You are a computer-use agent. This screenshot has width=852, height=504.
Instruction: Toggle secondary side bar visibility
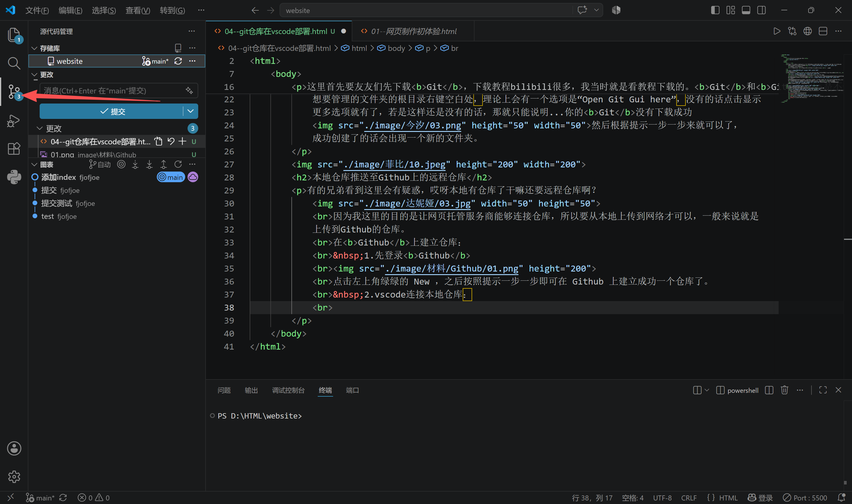point(761,10)
